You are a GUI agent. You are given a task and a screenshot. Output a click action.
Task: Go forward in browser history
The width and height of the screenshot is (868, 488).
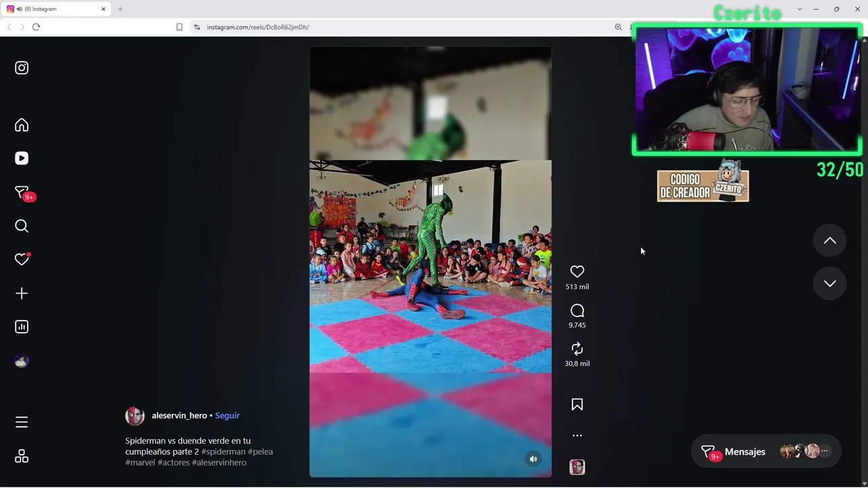point(22,27)
